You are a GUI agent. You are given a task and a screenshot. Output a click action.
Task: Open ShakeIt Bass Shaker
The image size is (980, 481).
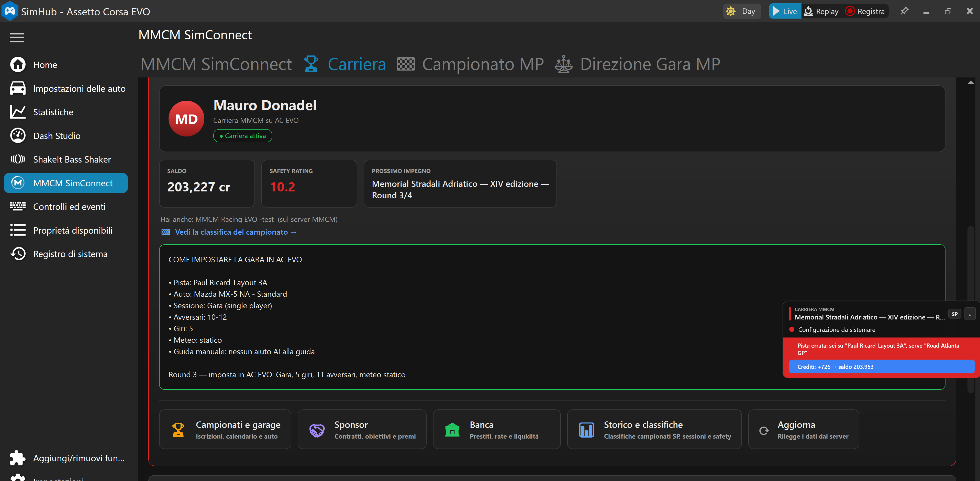(65, 159)
